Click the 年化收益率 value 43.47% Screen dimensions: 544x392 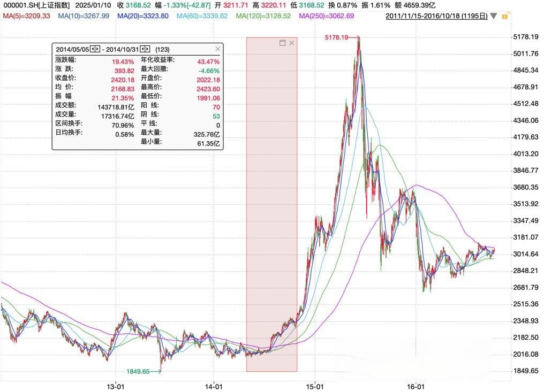(x=208, y=62)
